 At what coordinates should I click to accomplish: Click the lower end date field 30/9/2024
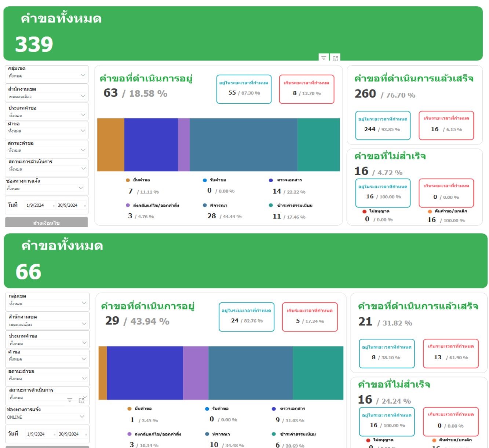[x=69, y=434]
